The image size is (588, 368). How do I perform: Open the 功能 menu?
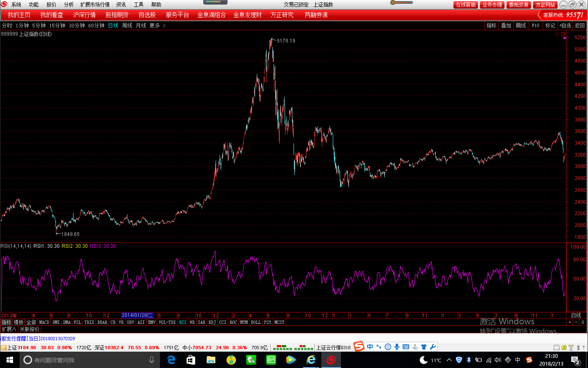tap(33, 4)
